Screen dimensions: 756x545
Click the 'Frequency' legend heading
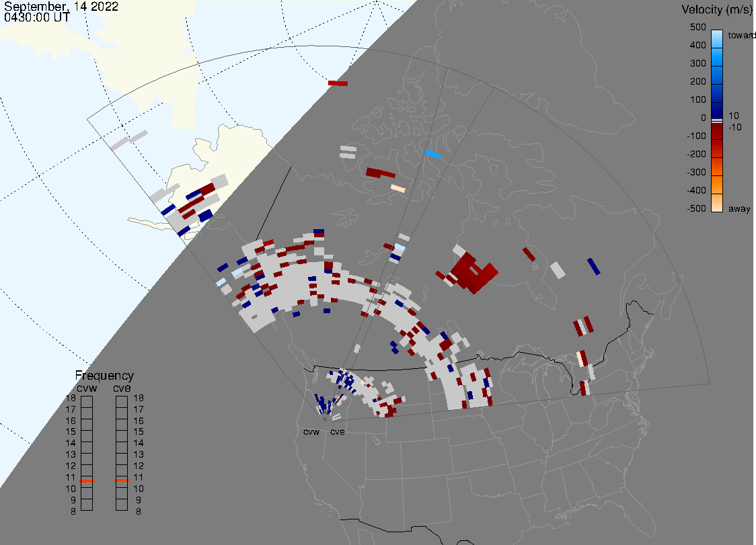click(104, 376)
